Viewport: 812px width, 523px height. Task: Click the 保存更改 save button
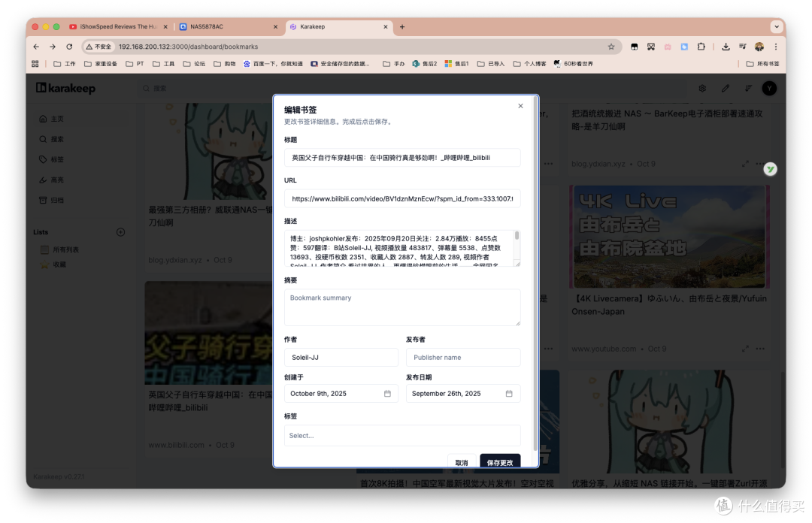(x=500, y=462)
